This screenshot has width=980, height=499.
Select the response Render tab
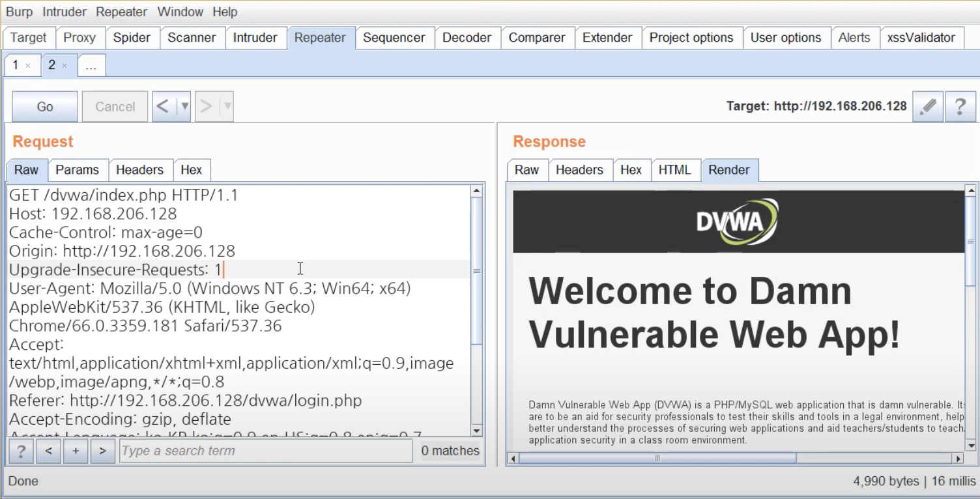pyautogui.click(x=729, y=170)
